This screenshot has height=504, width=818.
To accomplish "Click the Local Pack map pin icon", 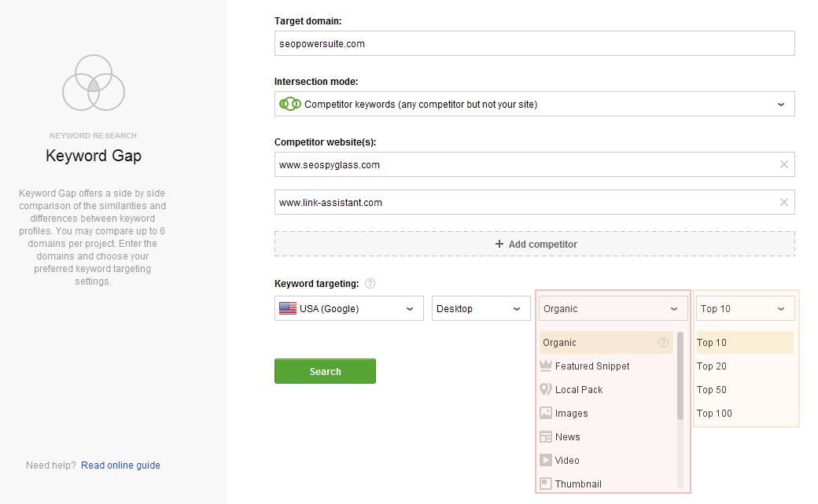I will click(x=546, y=389).
